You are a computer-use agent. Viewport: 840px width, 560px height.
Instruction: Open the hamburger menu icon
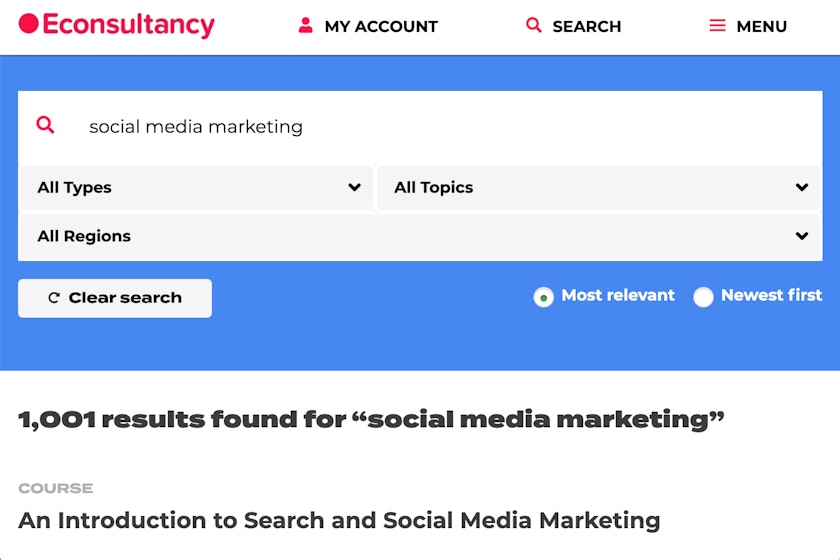pyautogui.click(x=717, y=26)
